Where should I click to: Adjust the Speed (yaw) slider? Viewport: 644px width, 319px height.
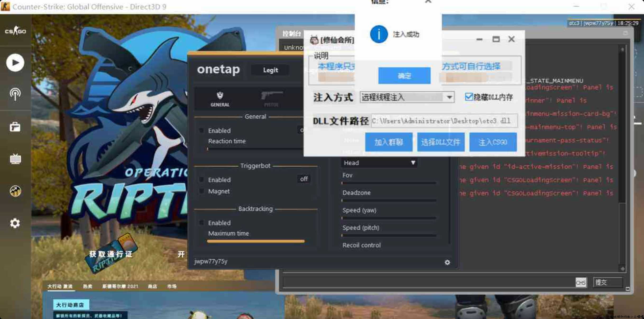point(389,218)
